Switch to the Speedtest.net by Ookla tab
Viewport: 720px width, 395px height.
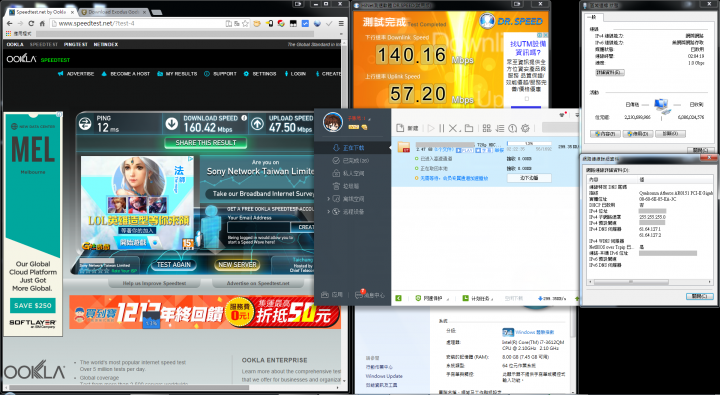[40, 12]
